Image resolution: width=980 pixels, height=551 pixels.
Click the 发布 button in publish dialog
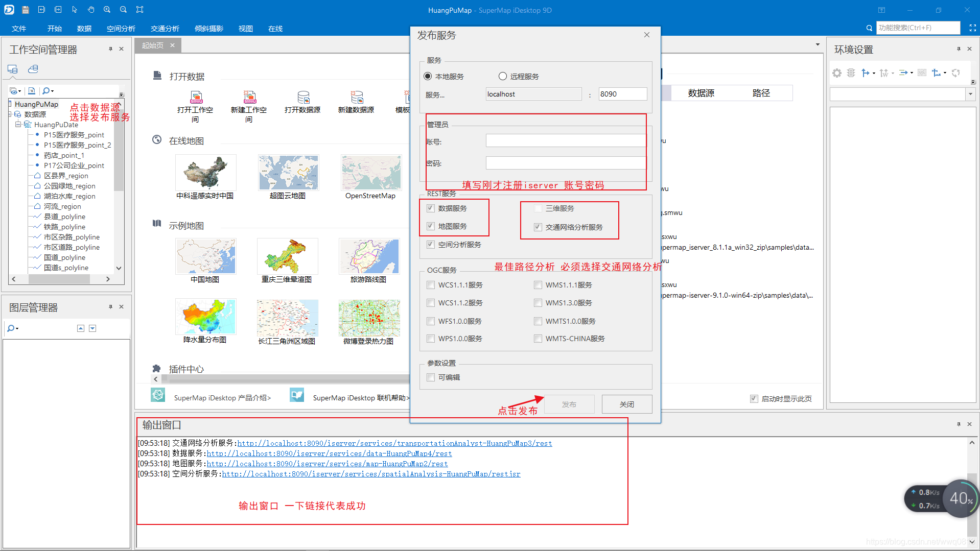[569, 404]
